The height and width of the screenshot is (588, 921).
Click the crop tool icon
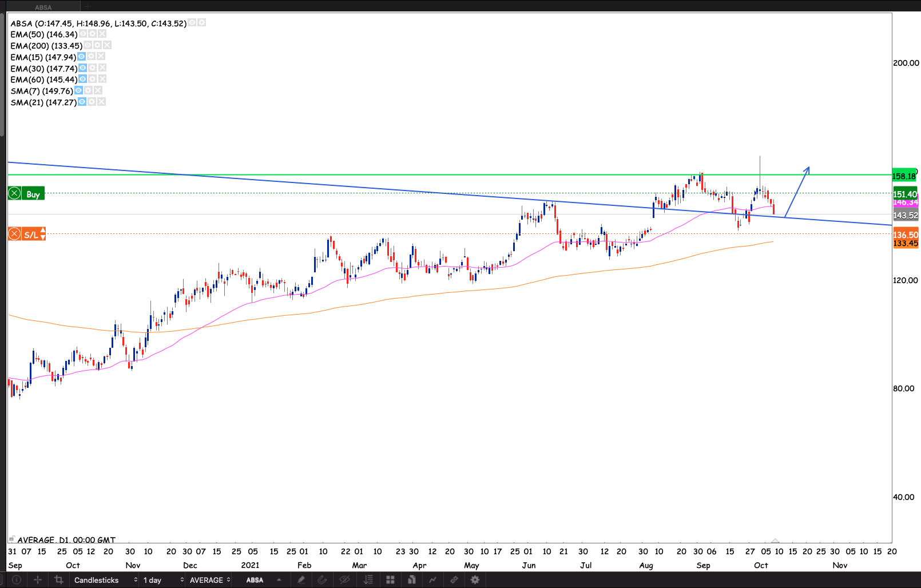(58, 580)
